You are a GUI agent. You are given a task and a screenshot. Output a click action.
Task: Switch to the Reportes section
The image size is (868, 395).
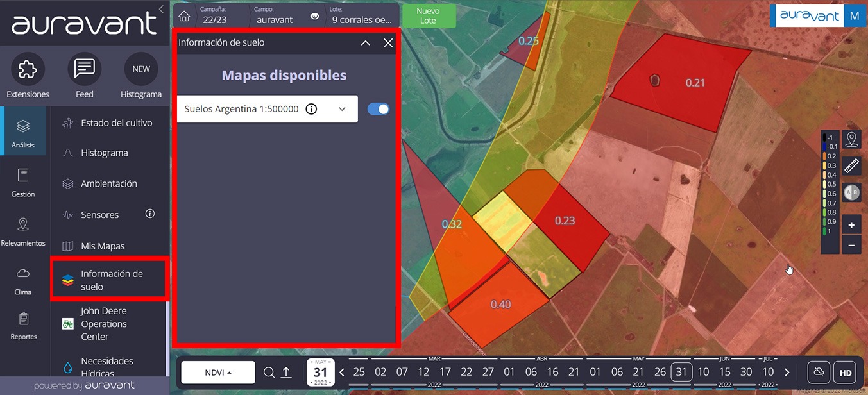click(23, 326)
